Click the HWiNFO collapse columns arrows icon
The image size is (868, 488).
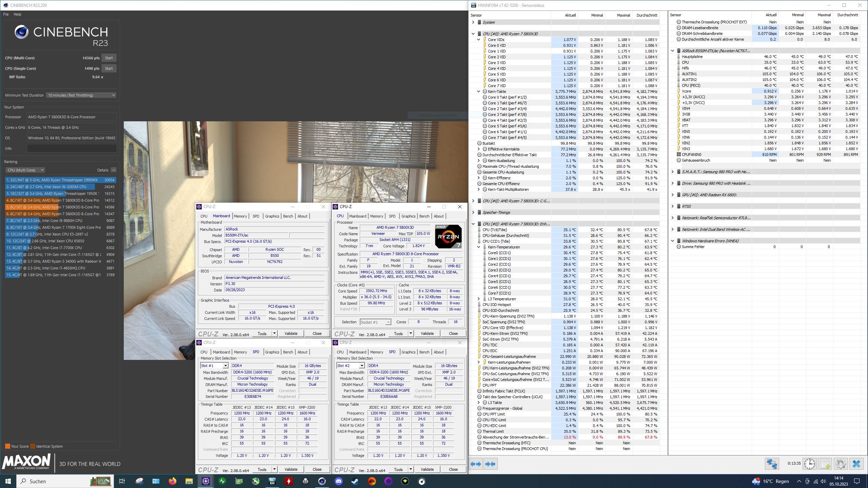pos(490,464)
